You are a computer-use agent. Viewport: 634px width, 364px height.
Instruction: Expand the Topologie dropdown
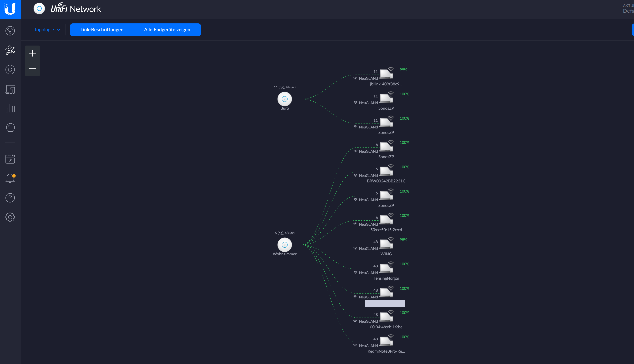tap(47, 30)
